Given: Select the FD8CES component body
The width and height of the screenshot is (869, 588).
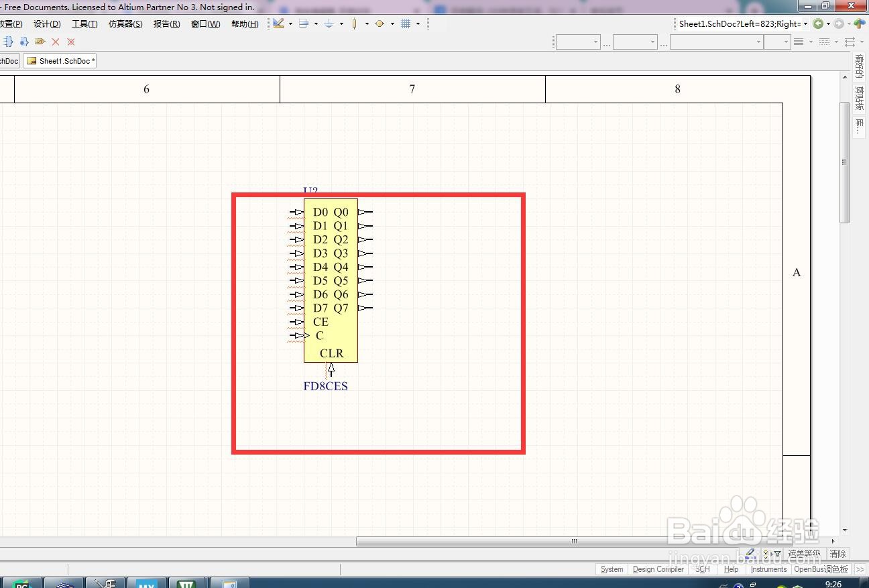Looking at the screenshot, I should coord(331,280).
